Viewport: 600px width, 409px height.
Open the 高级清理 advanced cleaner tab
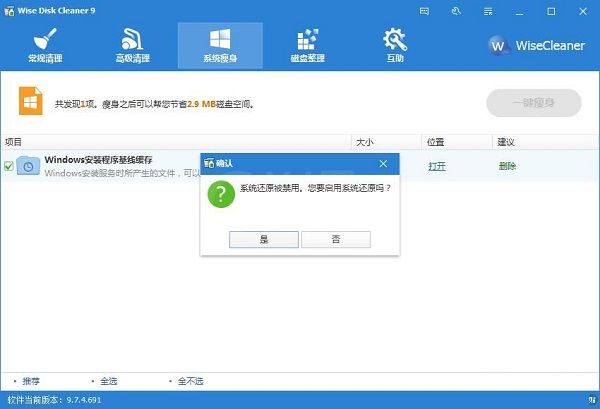pyautogui.click(x=132, y=45)
